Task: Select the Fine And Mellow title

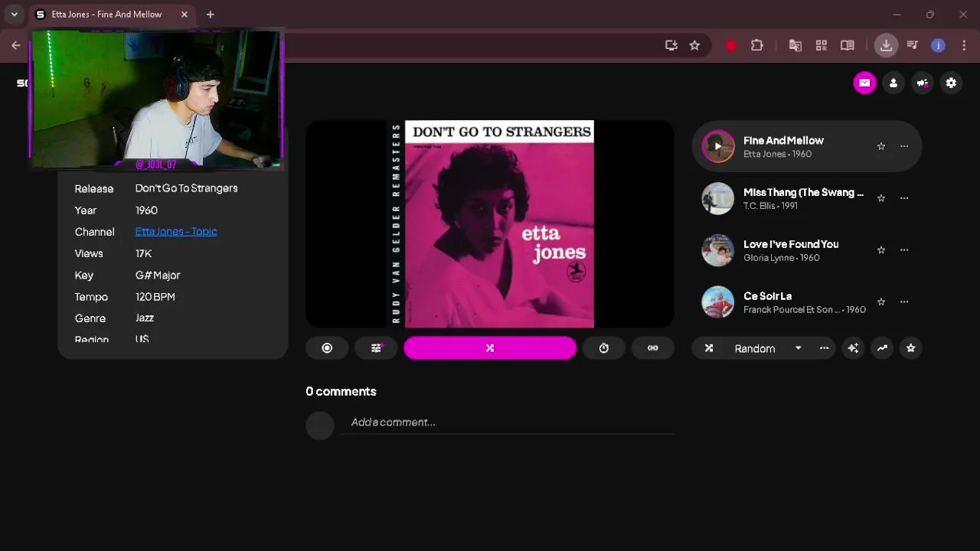Action: tap(783, 141)
